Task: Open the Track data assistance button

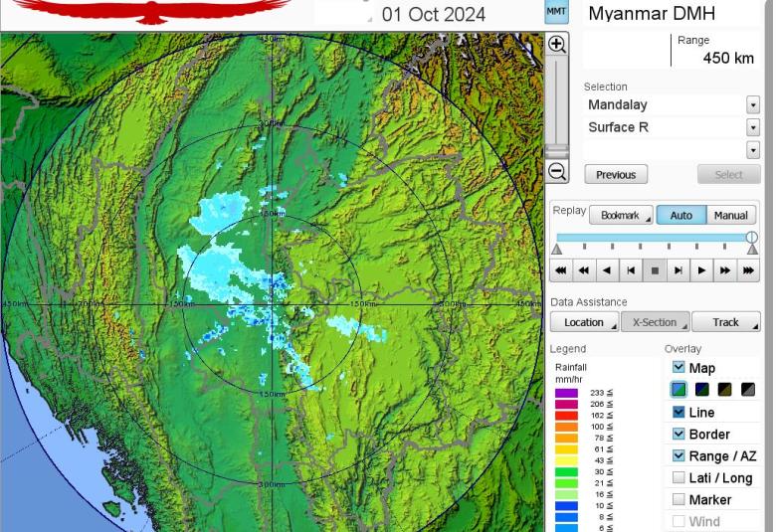Action: coord(725,322)
